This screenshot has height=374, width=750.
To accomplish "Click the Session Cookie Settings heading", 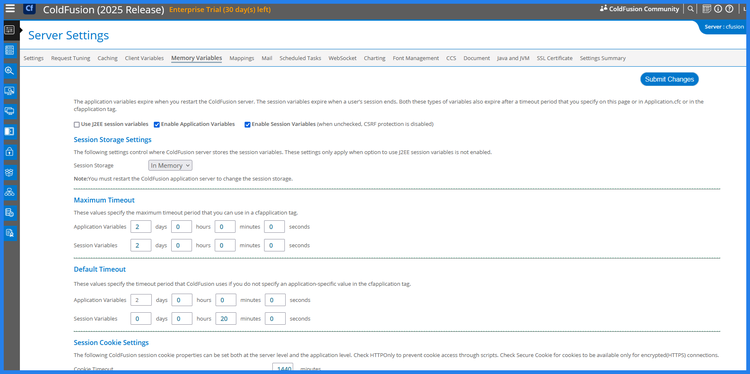I will (x=111, y=342).
